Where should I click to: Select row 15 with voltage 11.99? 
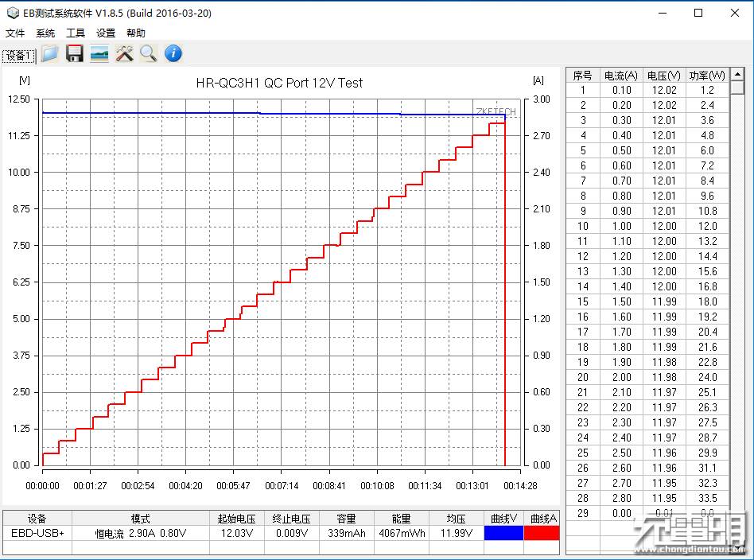click(647, 301)
